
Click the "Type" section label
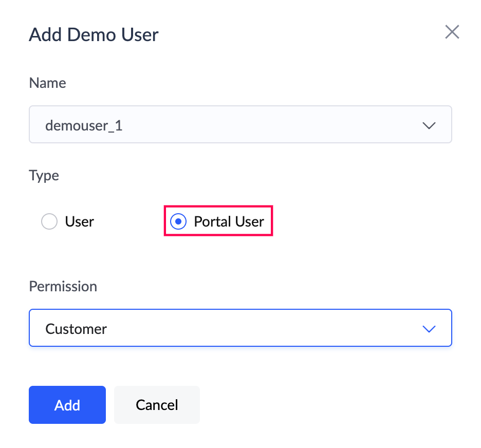tap(44, 176)
